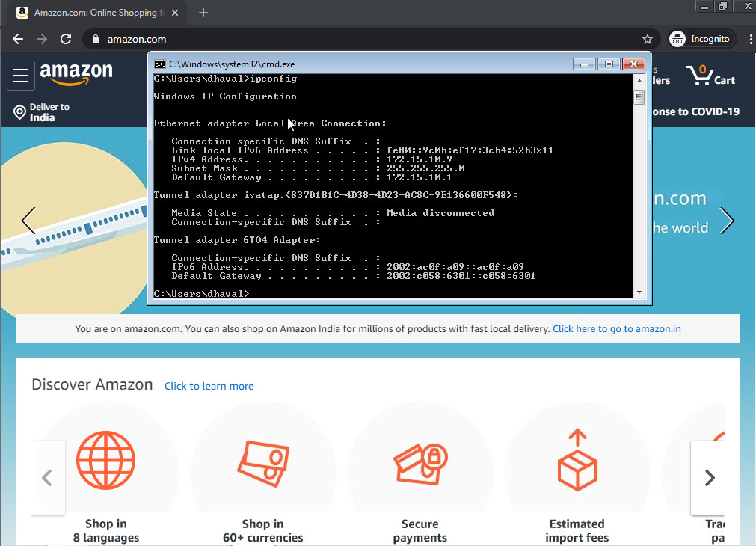Open Chrome's three-dot menu
The width and height of the screenshot is (756, 546).
coord(750,39)
